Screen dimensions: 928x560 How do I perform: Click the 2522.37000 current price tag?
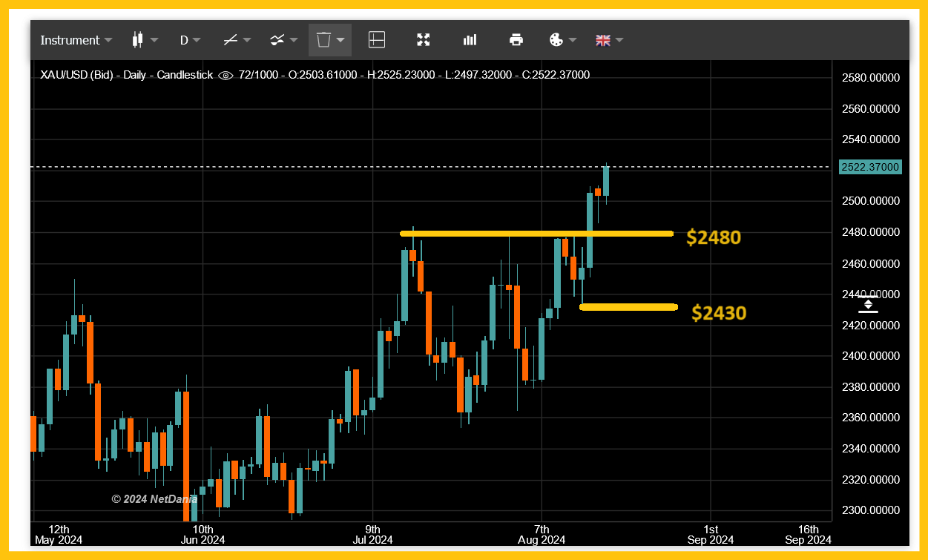[870, 167]
